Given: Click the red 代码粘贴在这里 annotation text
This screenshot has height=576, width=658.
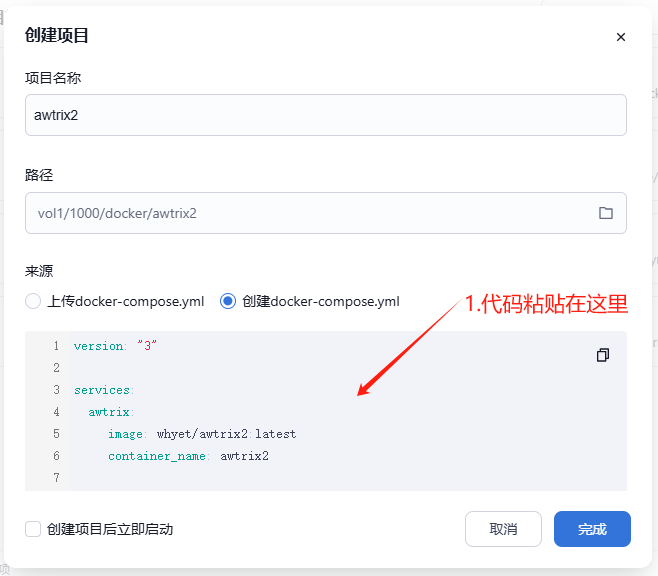Looking at the screenshot, I should coord(546,304).
